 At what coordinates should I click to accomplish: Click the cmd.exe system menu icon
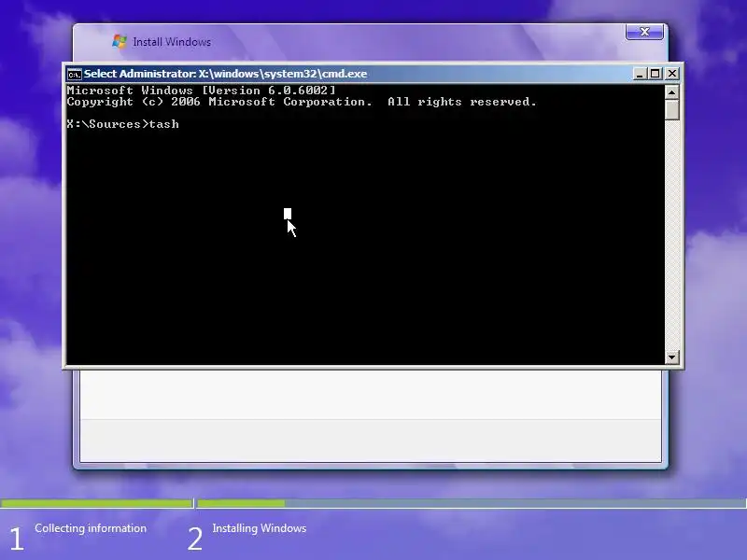click(x=74, y=75)
